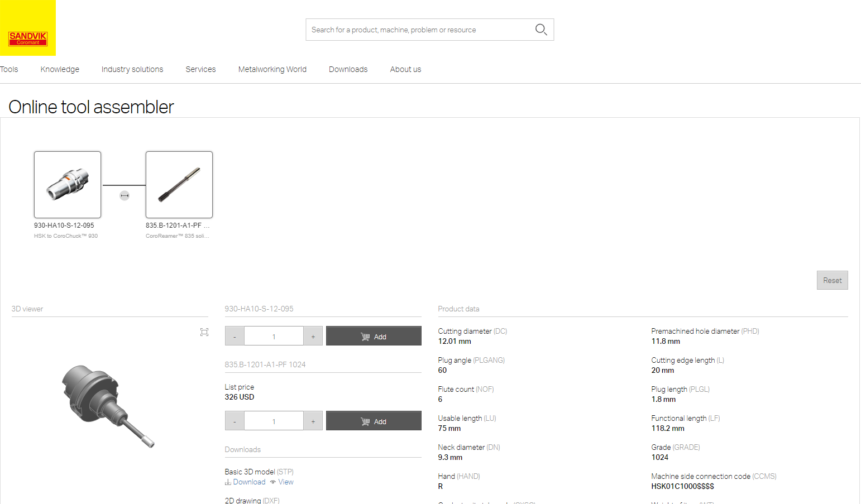Open the Downloads menu
The image size is (861, 504).
[348, 69]
